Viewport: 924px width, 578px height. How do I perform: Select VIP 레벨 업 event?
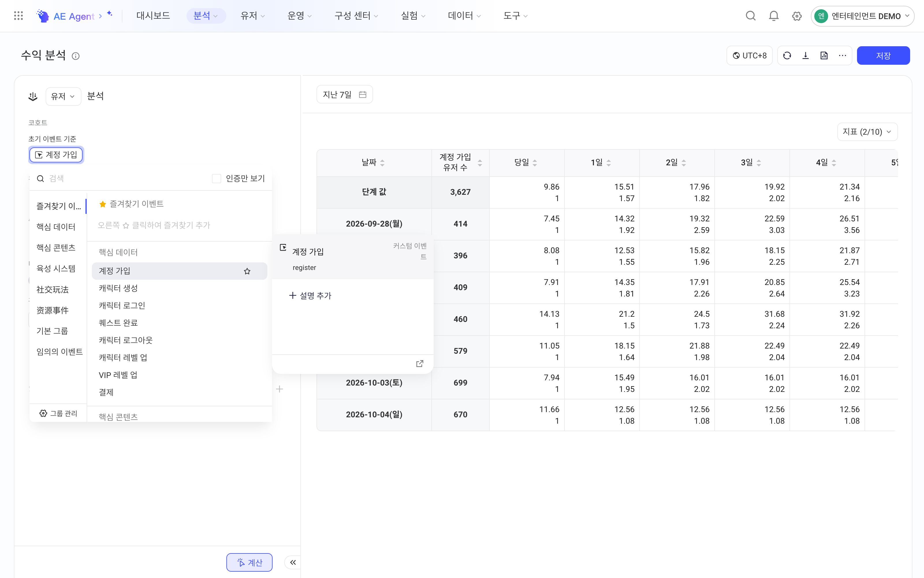pos(179,375)
